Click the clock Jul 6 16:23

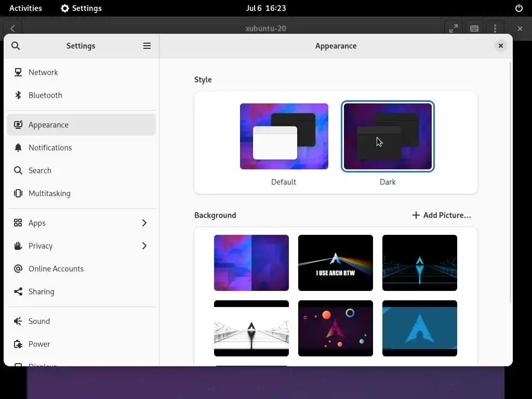(266, 8)
